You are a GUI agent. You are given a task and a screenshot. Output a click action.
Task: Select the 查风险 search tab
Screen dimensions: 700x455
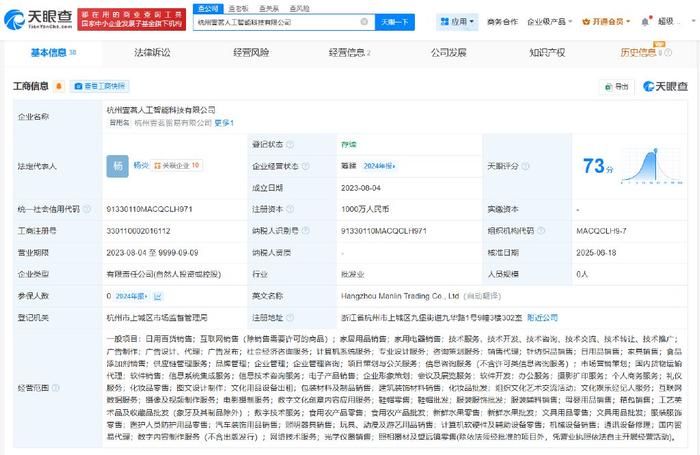pyautogui.click(x=299, y=8)
